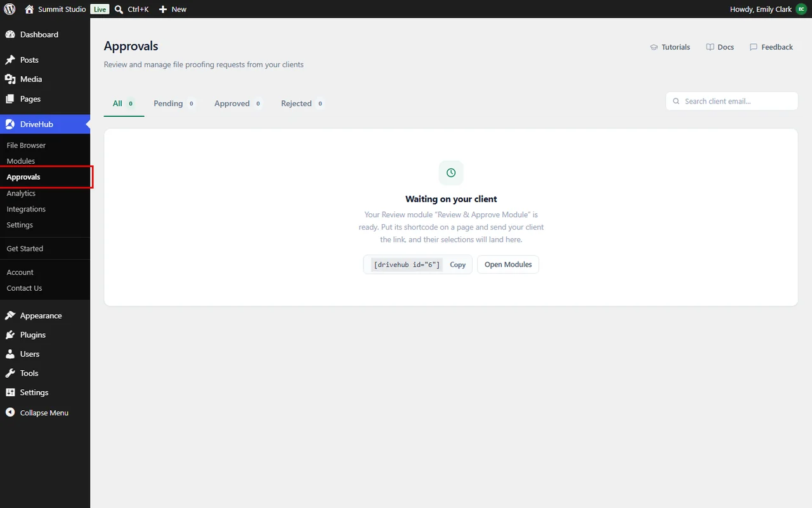
Task: Click the DriveHub logo icon
Action: tap(10, 124)
